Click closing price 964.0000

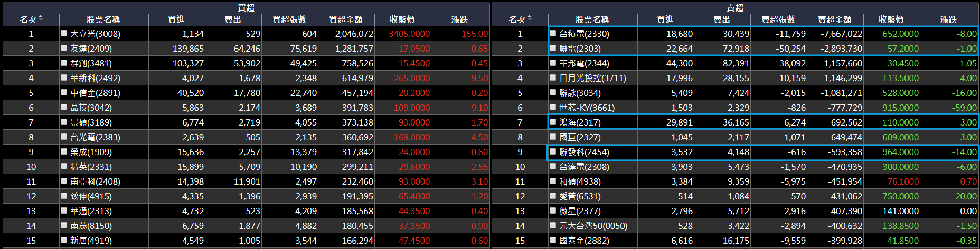click(x=901, y=152)
